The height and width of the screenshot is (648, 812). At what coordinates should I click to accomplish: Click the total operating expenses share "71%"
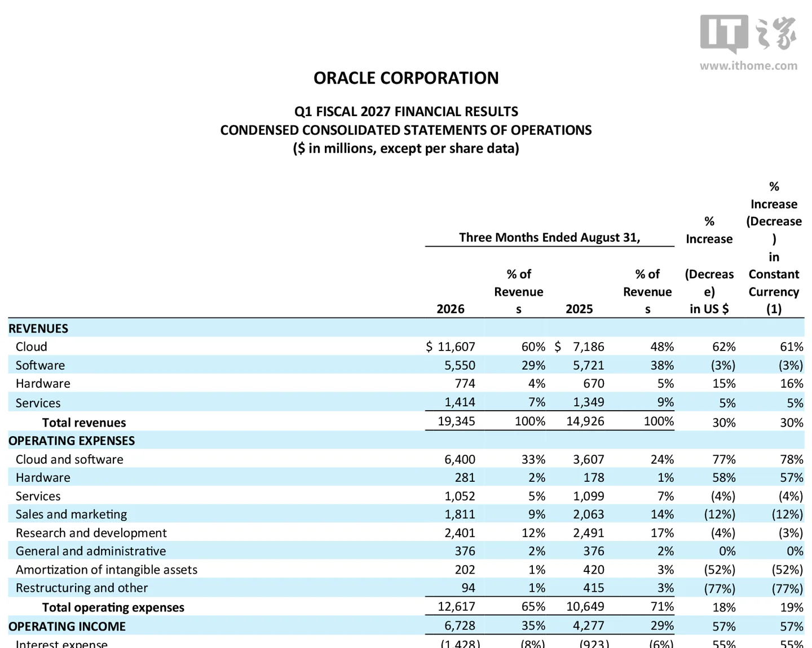coord(662,606)
